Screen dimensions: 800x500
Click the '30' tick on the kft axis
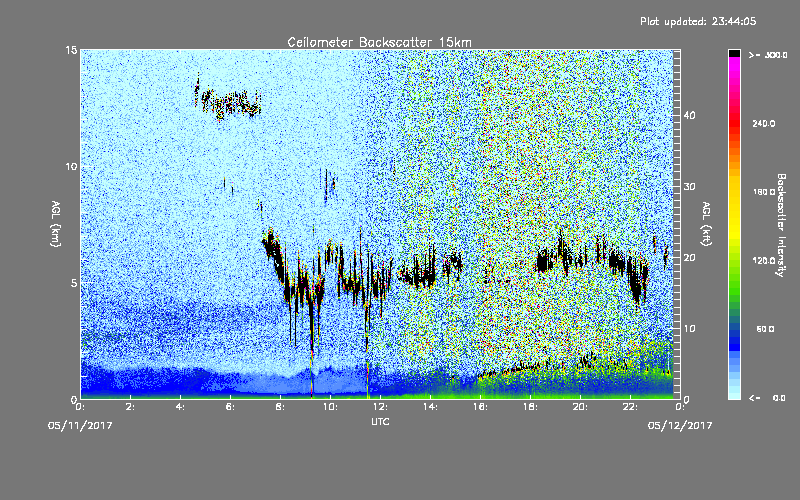tap(689, 187)
